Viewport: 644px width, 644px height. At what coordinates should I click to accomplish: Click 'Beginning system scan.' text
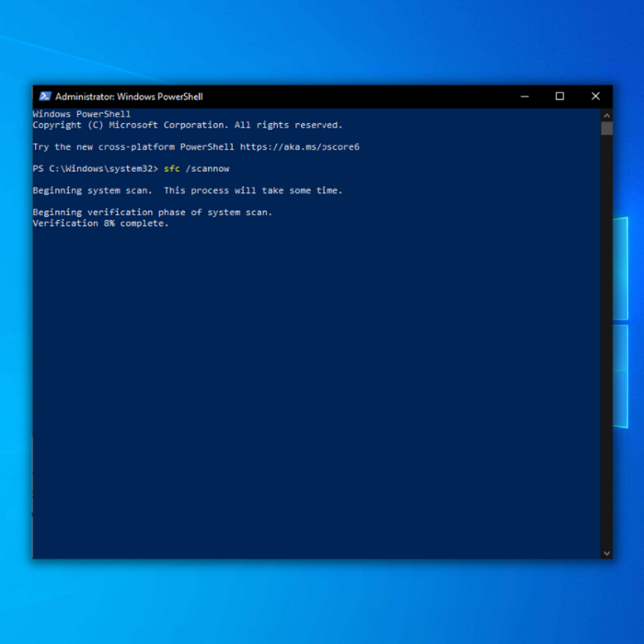point(92,190)
